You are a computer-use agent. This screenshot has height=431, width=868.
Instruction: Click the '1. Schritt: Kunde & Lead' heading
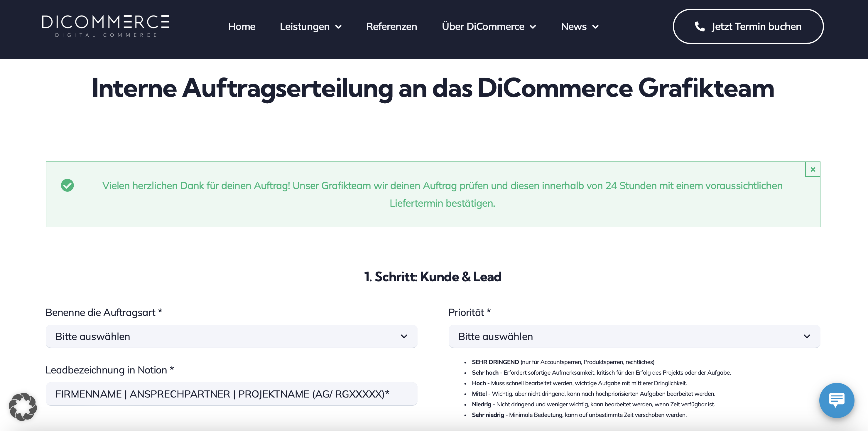point(433,277)
